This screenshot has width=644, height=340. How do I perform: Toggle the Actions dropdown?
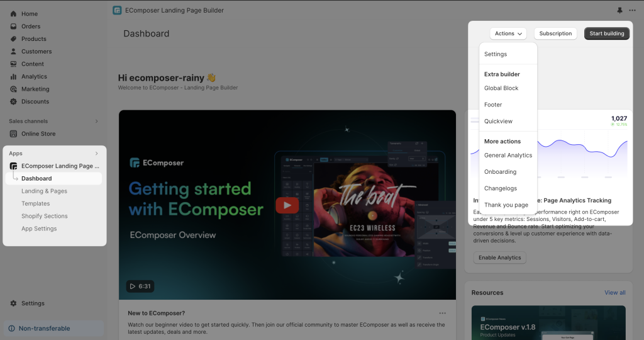tap(508, 33)
